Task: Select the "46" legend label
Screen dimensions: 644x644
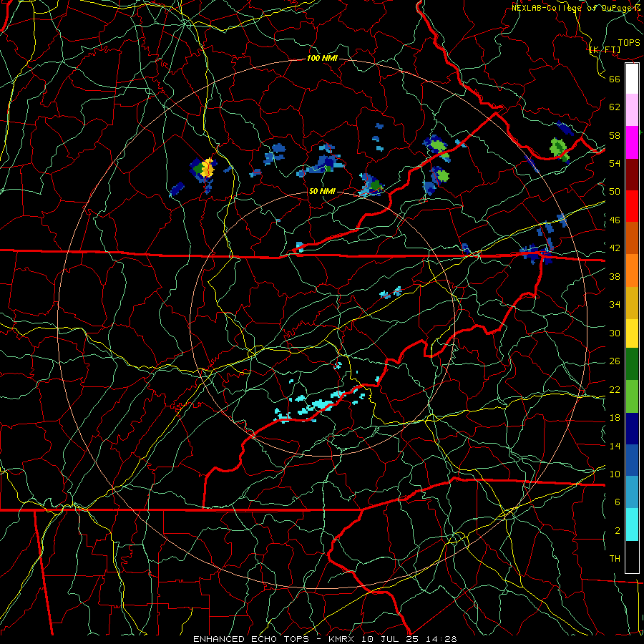Action: click(615, 220)
